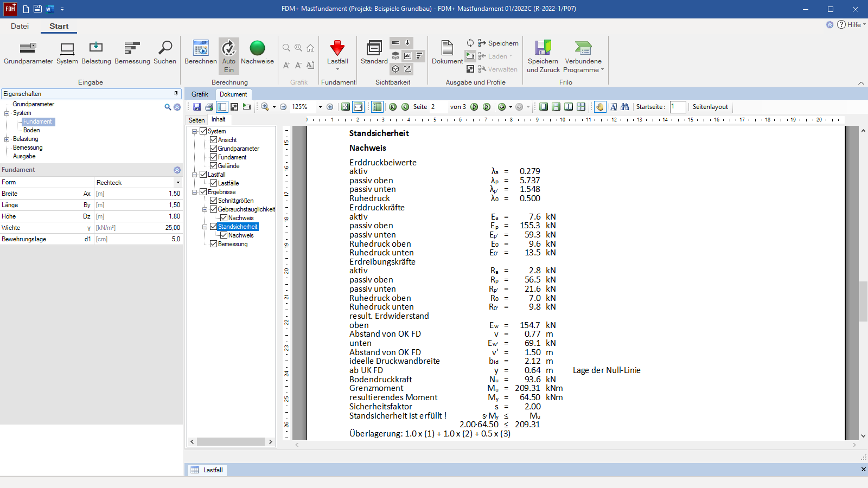Open the 125% zoom level dropdown
Screen dimensions: 868x488
point(320,107)
